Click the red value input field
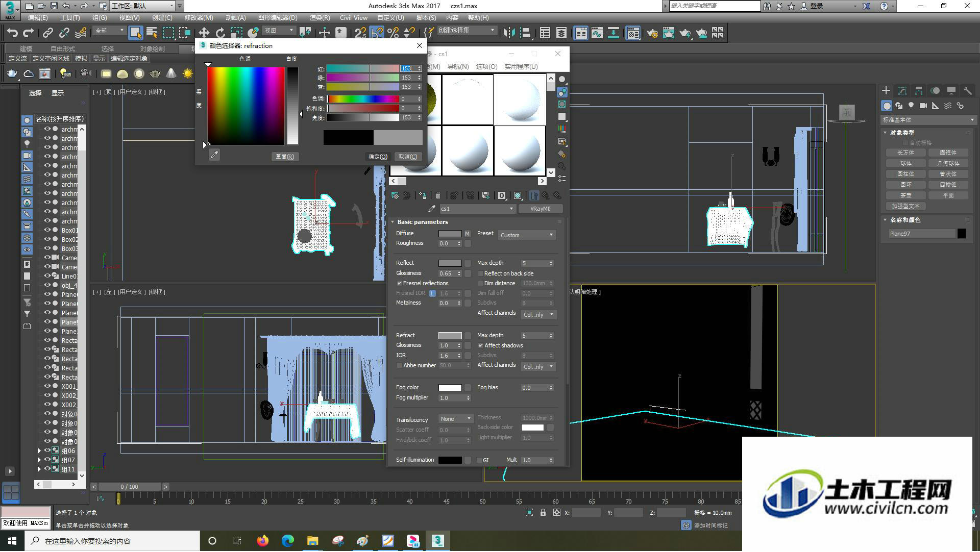Viewport: 980px width, 552px height. coord(408,68)
